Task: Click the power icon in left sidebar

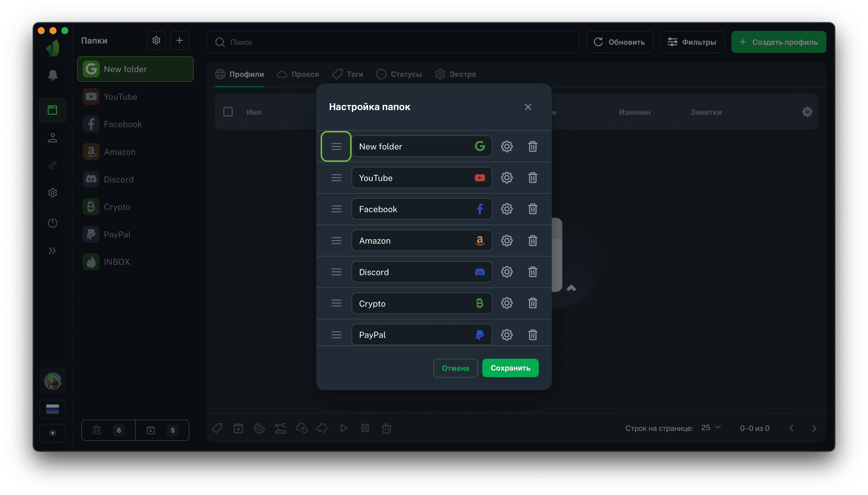Action: [52, 223]
